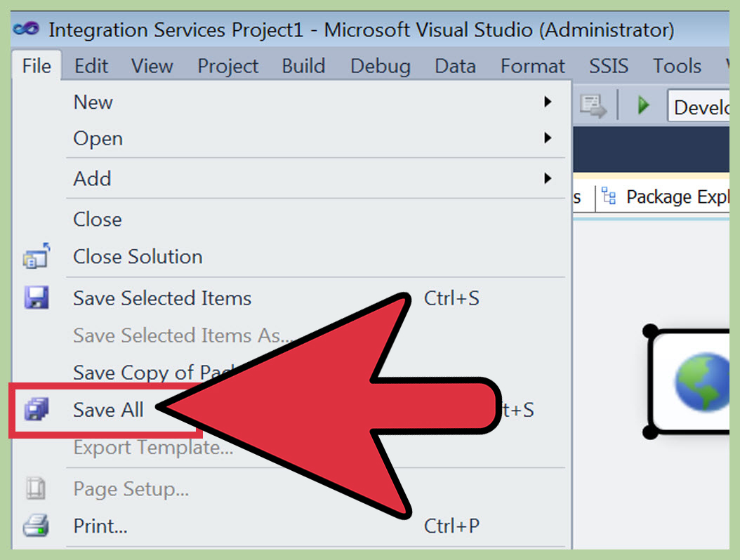
Task: Click the Print printer icon
Action: tap(37, 525)
